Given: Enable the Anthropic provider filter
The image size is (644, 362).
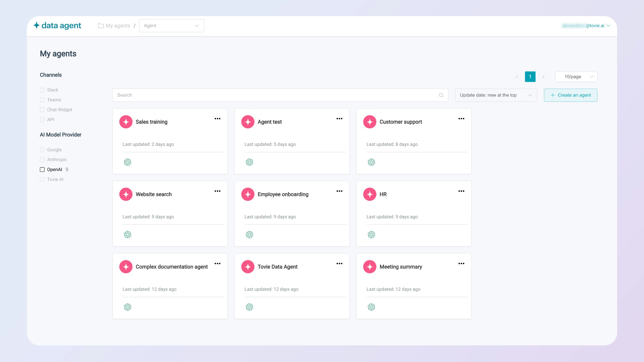Looking at the screenshot, I should (42, 160).
